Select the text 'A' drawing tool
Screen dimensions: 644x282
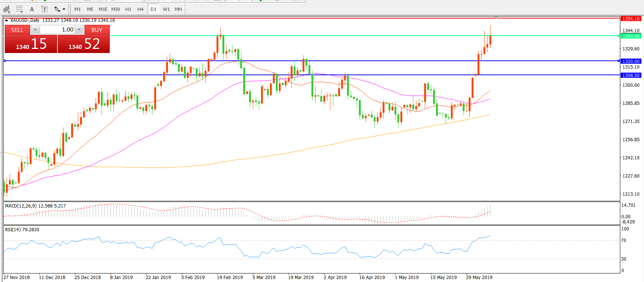[32, 9]
